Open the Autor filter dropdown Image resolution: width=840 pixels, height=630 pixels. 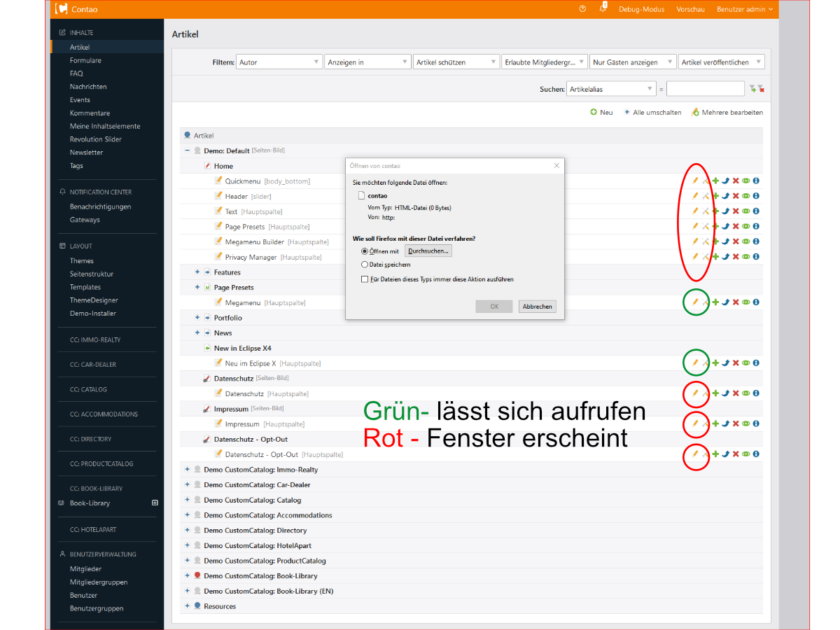pyautogui.click(x=279, y=62)
